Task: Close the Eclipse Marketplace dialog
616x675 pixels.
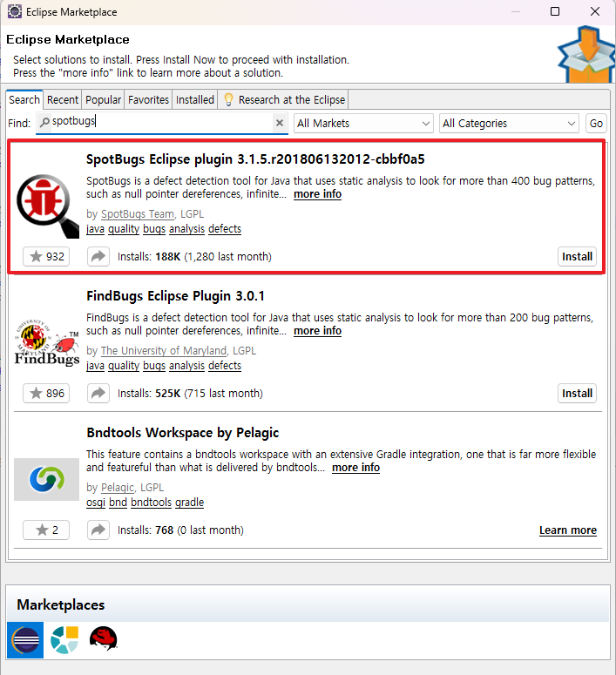Action: (595, 11)
